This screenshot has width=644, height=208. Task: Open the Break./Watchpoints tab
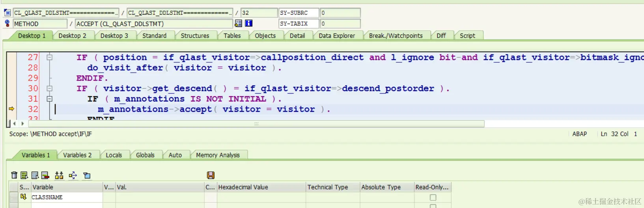click(396, 36)
